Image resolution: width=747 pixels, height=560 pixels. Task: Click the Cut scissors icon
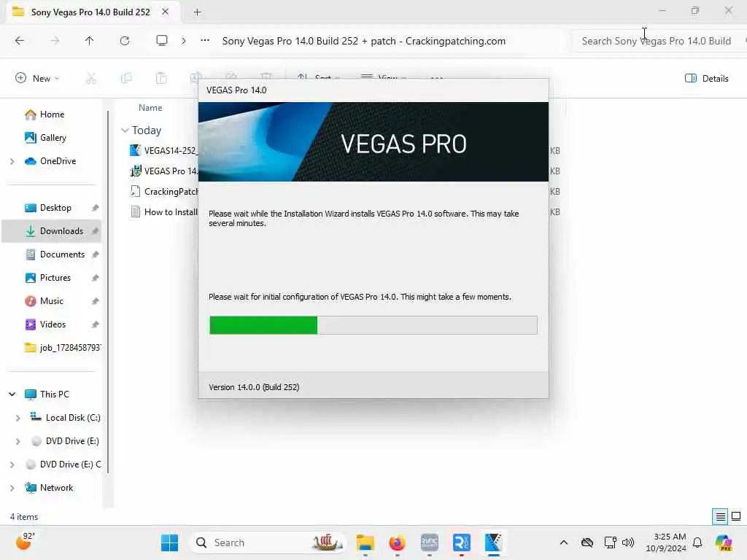[90, 78]
